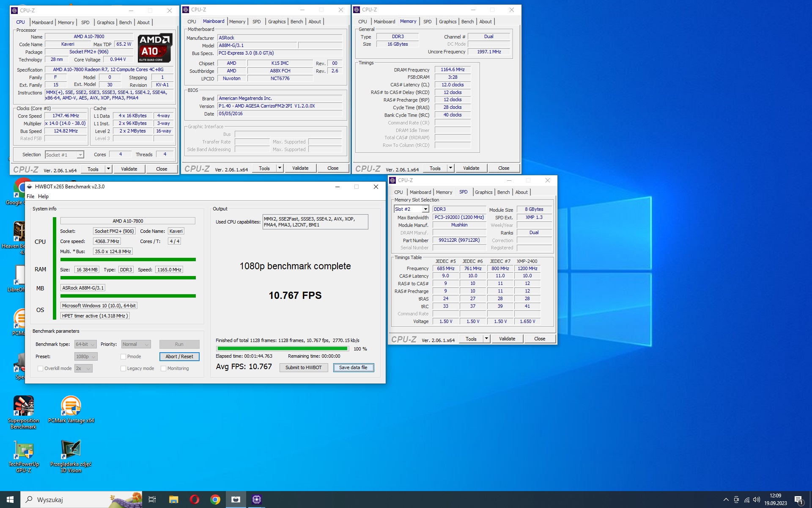The image size is (812, 508).
Task: Show hidden tray icons chevron
Action: (726, 500)
